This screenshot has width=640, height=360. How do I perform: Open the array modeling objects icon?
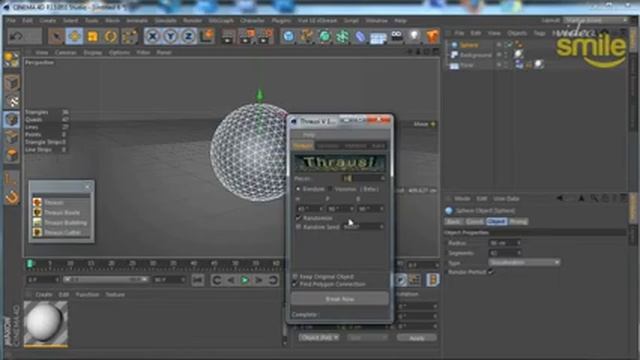(343, 37)
